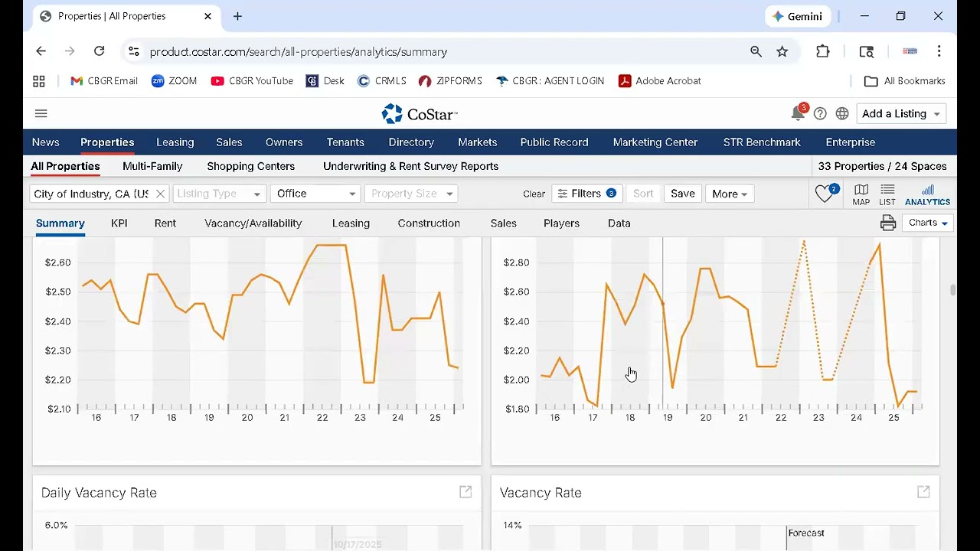
Task: Open the All Bookmarks folder
Action: (x=905, y=81)
